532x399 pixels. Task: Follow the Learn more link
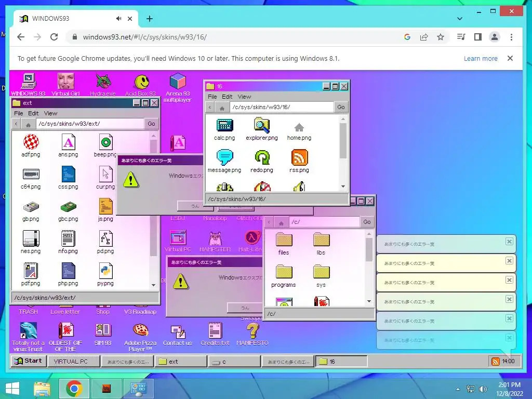click(x=481, y=58)
